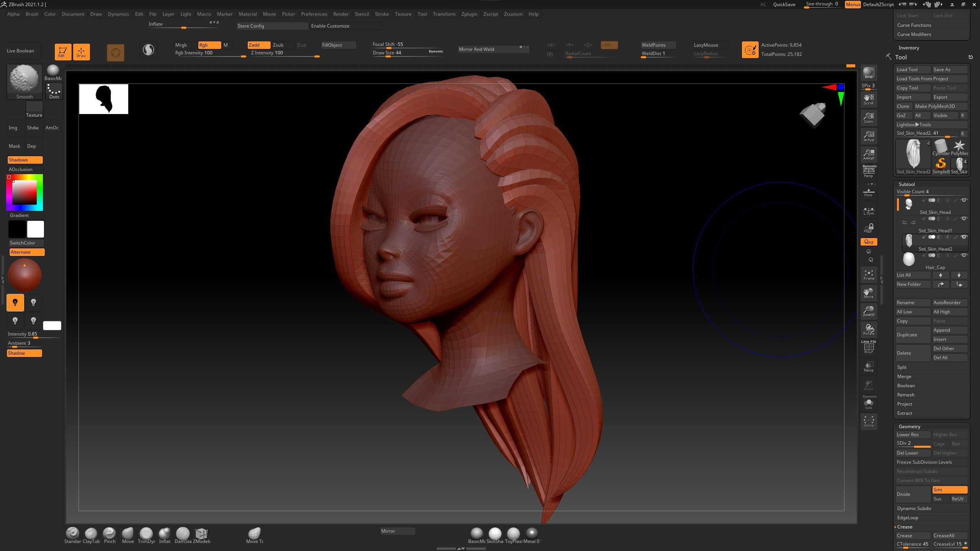This screenshot has width=980, height=551.
Task: Click the Divide button
Action: (x=912, y=494)
